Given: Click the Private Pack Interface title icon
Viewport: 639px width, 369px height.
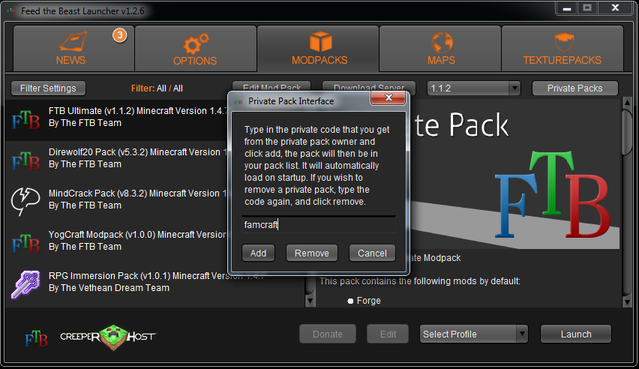Looking at the screenshot, I should [x=238, y=101].
